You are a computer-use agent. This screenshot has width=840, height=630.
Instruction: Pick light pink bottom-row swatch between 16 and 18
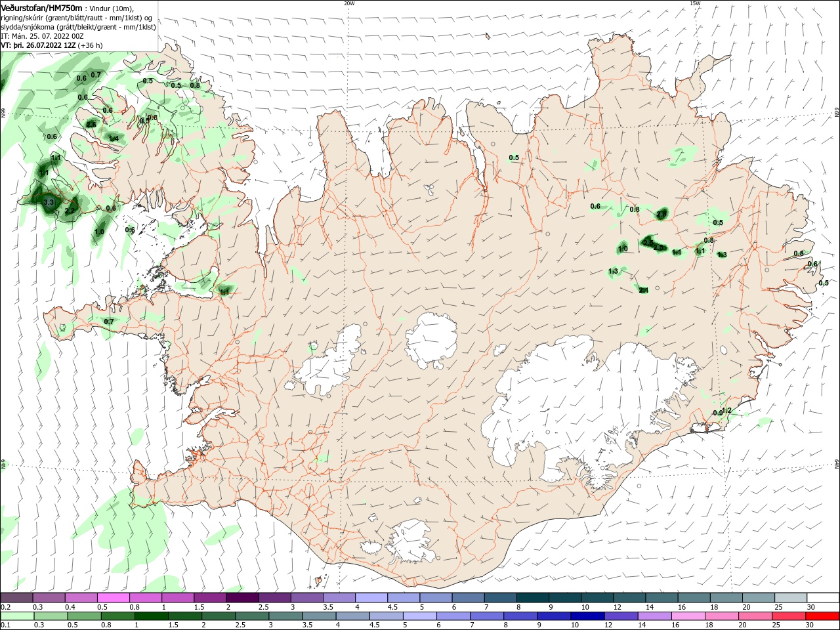point(687,616)
